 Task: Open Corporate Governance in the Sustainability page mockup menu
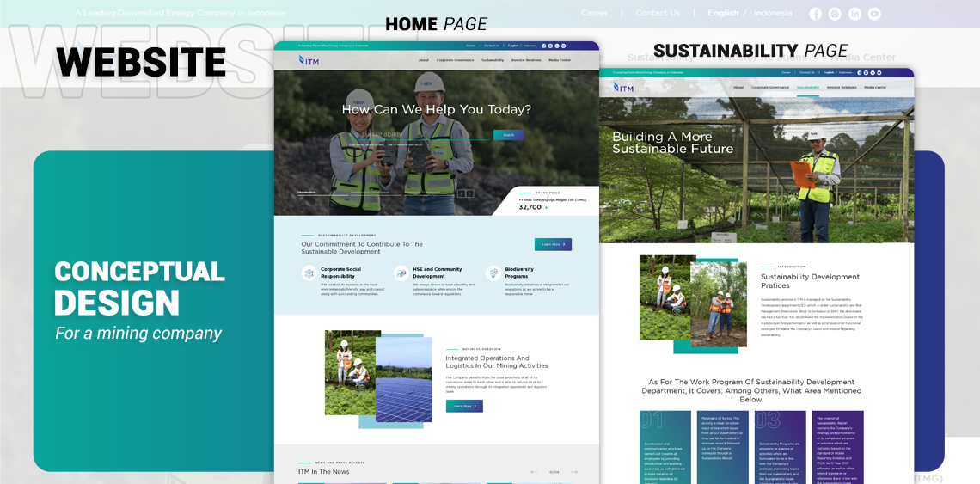[x=770, y=88]
